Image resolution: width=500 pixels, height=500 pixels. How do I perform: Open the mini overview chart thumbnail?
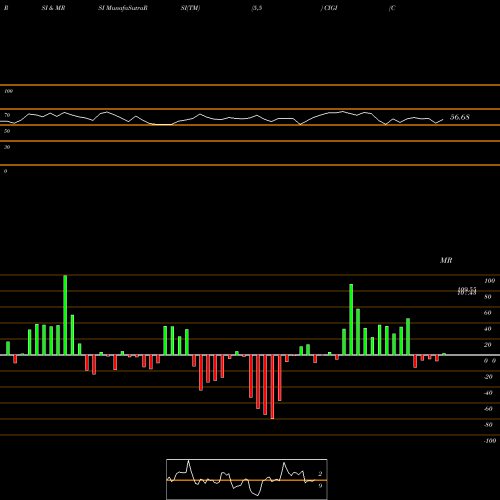pyautogui.click(x=247, y=479)
